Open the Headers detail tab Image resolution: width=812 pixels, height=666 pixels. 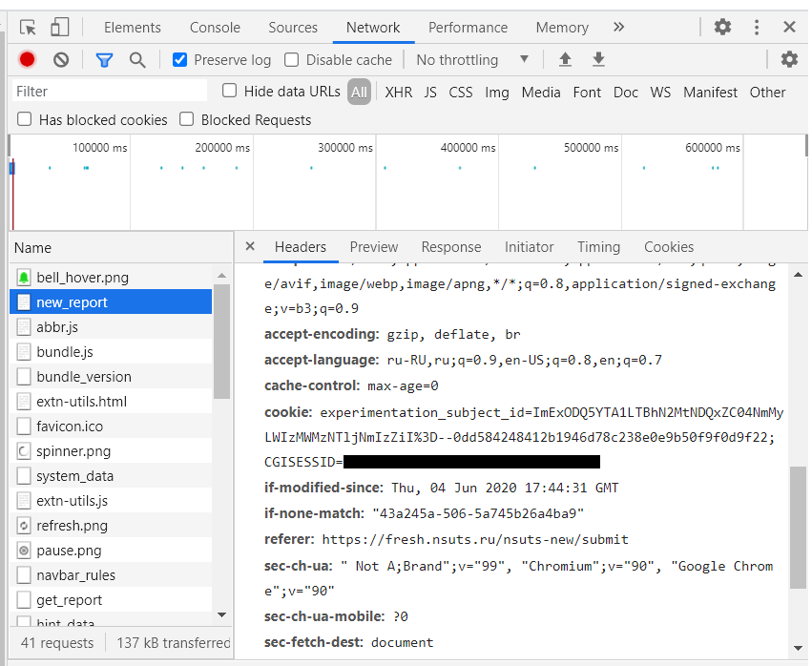301,246
